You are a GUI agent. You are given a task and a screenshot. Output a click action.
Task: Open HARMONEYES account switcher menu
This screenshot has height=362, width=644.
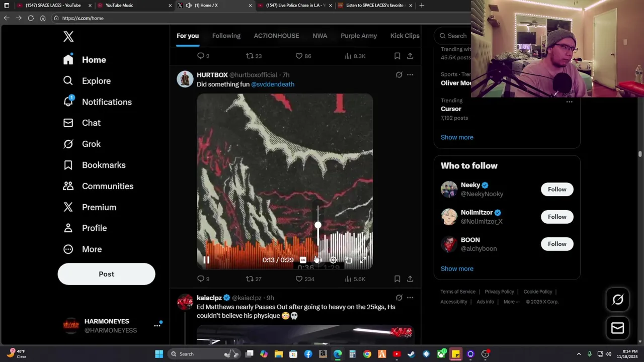click(x=157, y=325)
